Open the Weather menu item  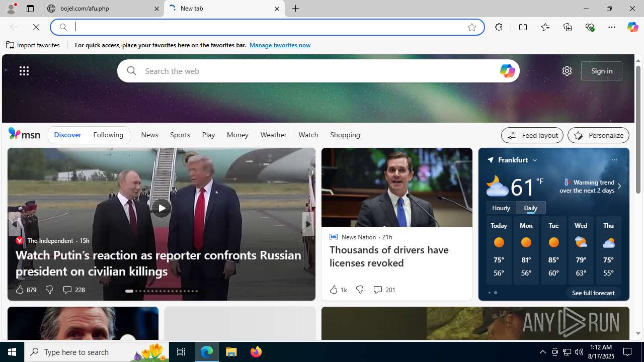(274, 135)
